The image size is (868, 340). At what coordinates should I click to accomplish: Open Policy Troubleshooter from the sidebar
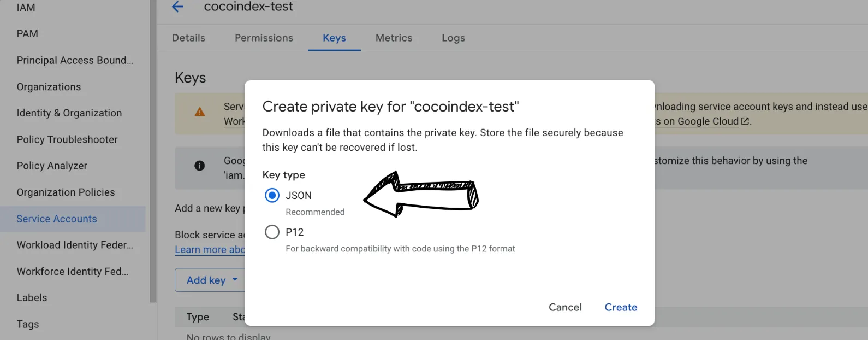[67, 139]
